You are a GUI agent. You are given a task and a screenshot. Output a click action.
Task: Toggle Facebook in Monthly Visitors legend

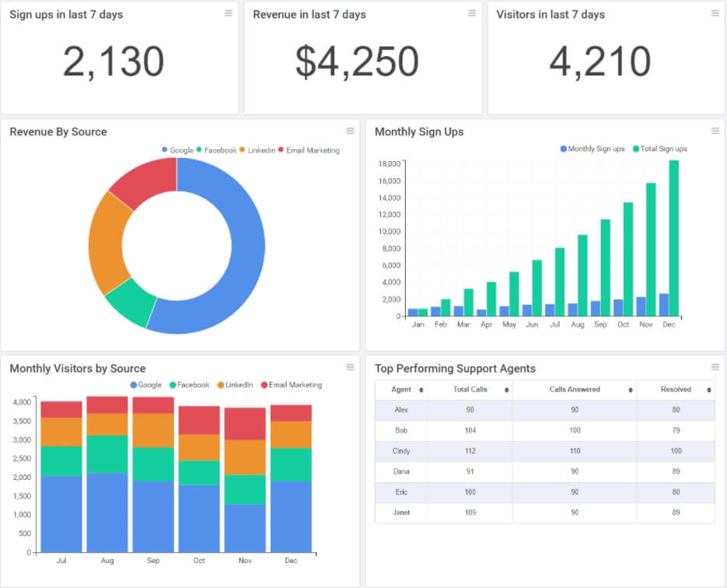(x=189, y=385)
